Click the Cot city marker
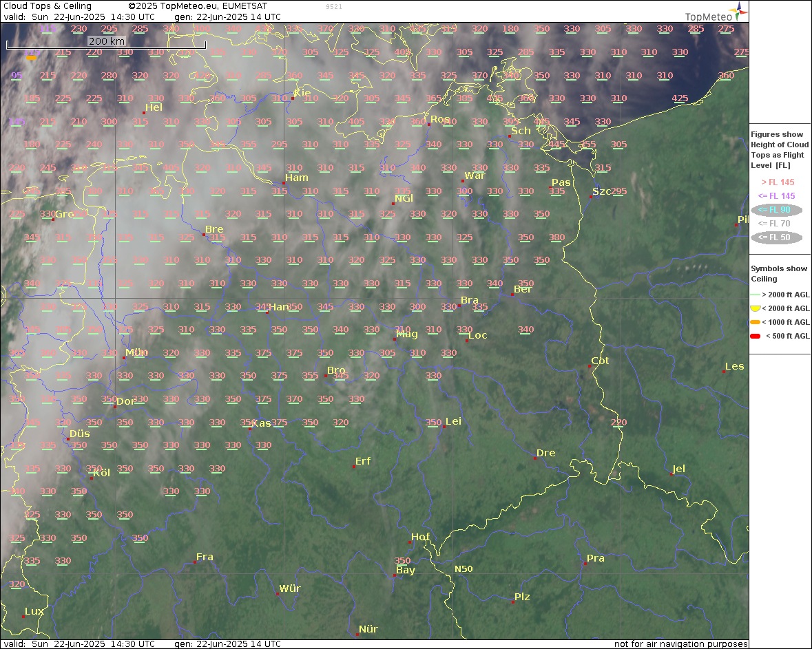 [590, 366]
